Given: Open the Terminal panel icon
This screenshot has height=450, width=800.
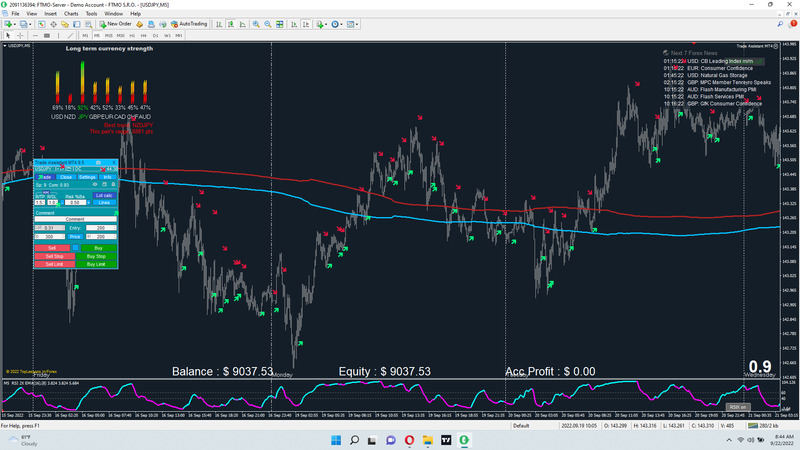Looking at the screenshot, I should pyautogui.click(x=77, y=24).
